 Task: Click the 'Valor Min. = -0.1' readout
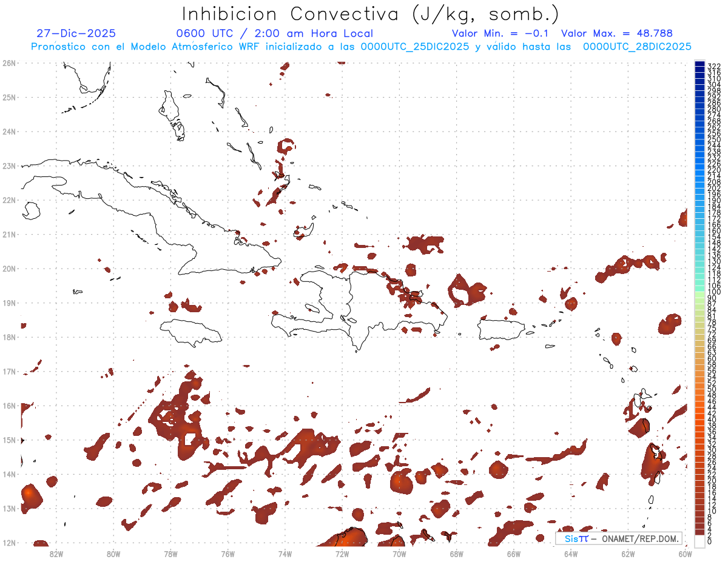coord(500,33)
